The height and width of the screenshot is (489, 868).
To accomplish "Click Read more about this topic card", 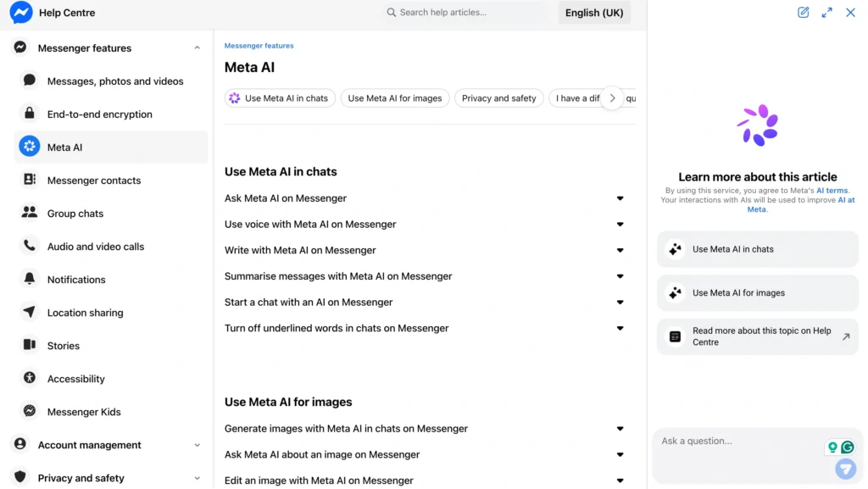I will (x=757, y=336).
